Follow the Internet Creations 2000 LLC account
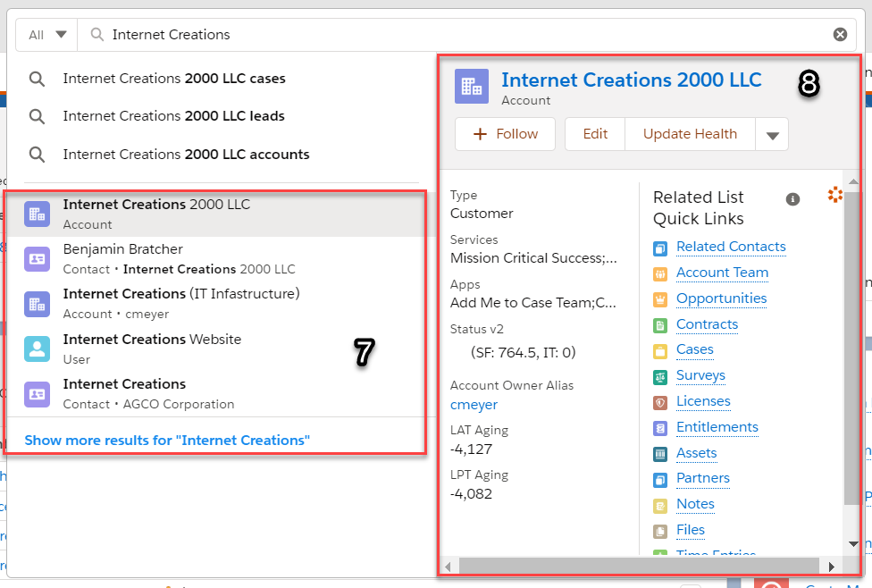 click(505, 134)
